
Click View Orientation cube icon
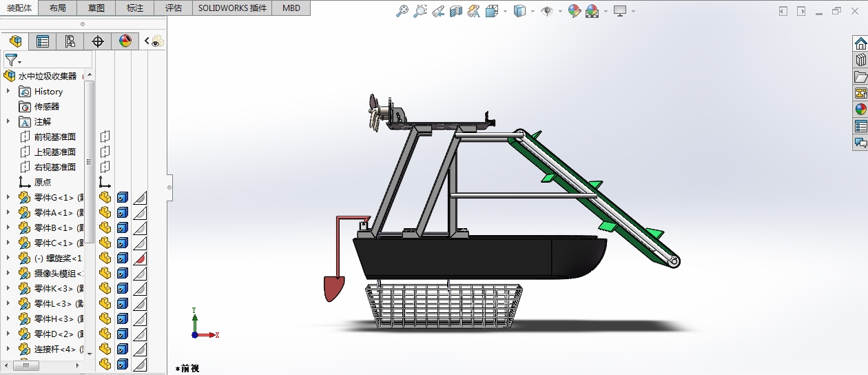[x=492, y=11]
